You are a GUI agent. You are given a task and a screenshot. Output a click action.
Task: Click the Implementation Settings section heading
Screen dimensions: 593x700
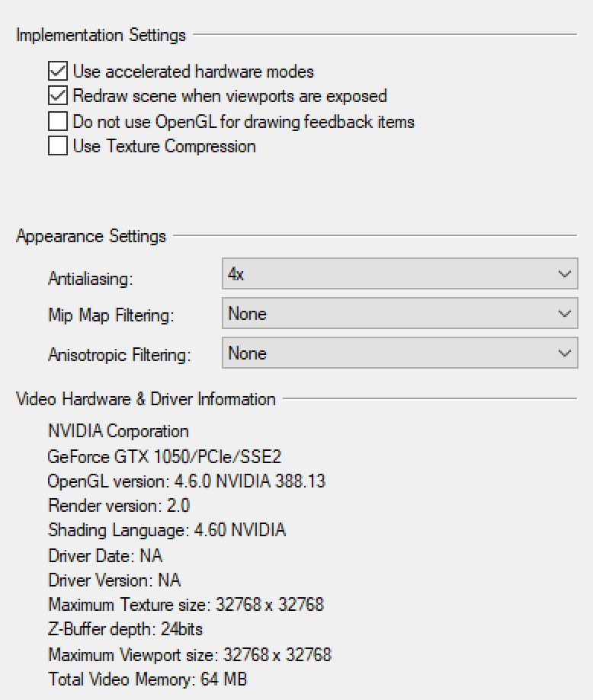101,35
